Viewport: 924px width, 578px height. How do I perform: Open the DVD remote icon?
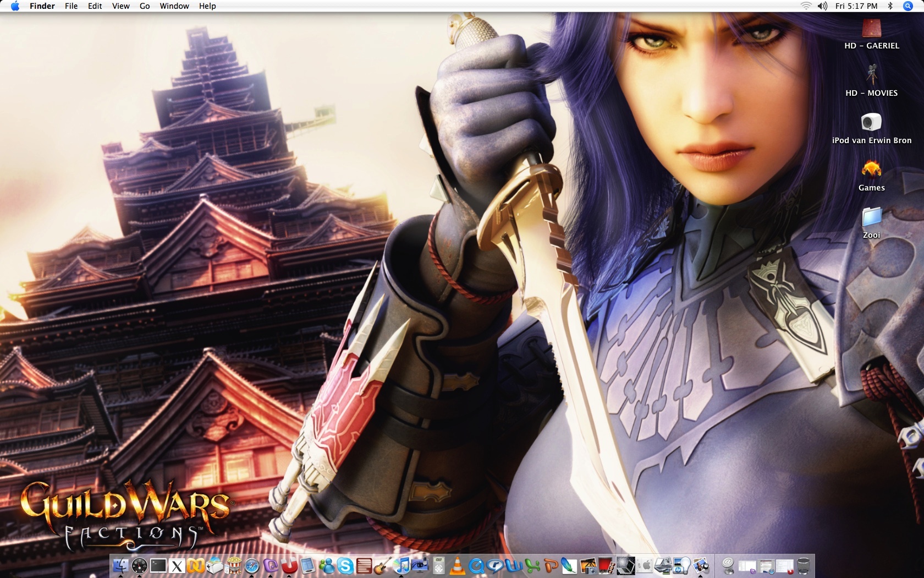tap(439, 565)
